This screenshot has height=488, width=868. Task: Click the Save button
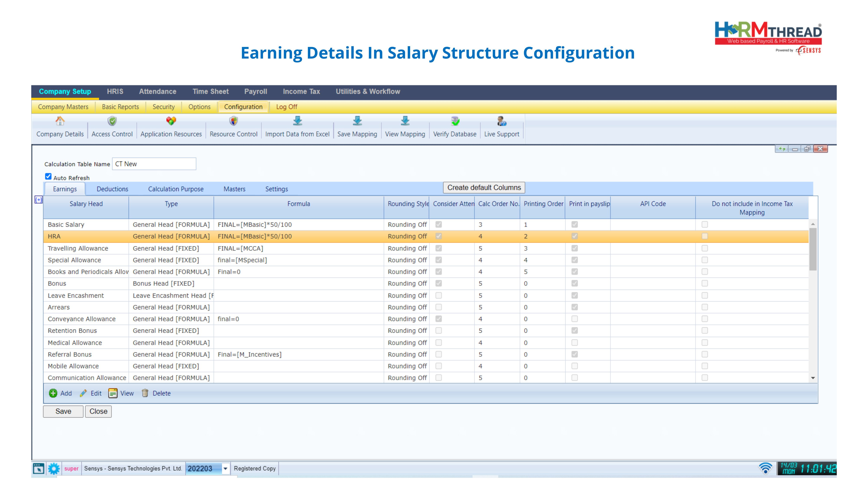click(x=63, y=411)
